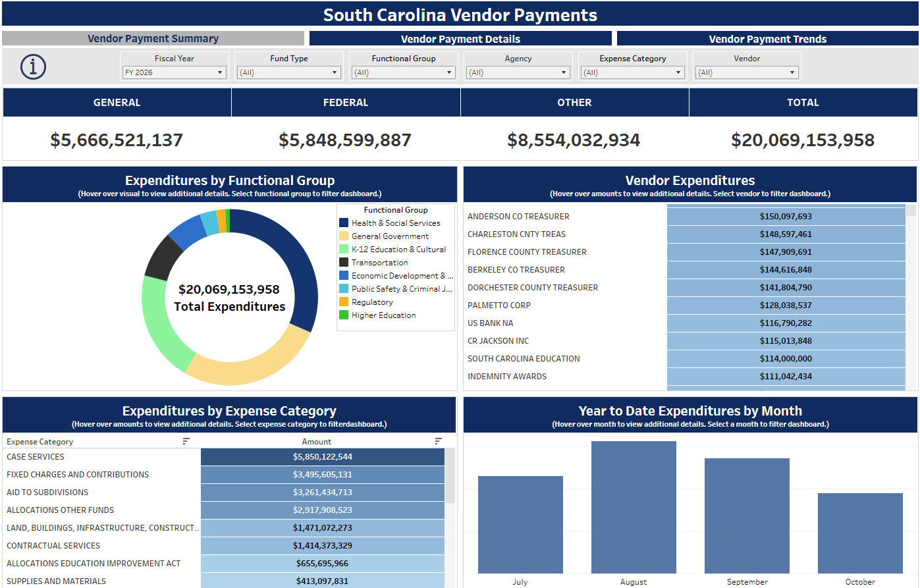
Task: Click the August expenditures bar
Action: (634, 507)
